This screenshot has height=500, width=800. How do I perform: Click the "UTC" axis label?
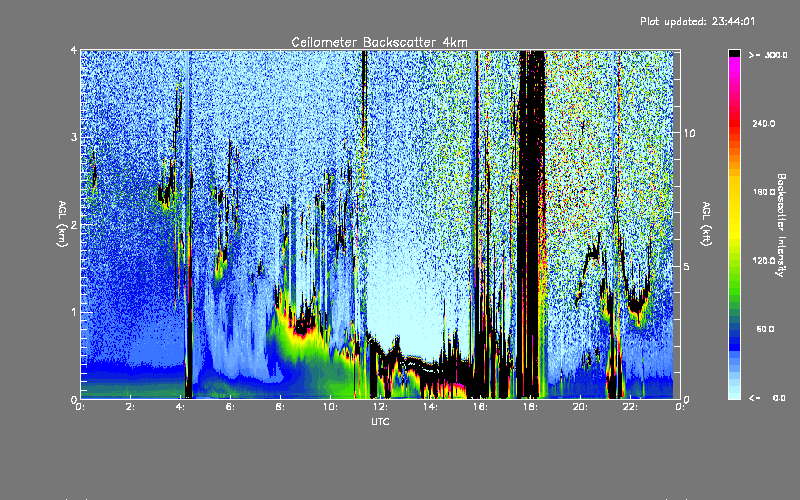[x=380, y=421]
